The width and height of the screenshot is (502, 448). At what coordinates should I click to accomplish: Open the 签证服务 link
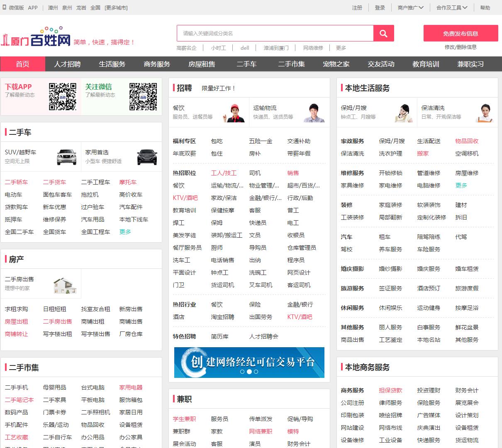pos(391,288)
